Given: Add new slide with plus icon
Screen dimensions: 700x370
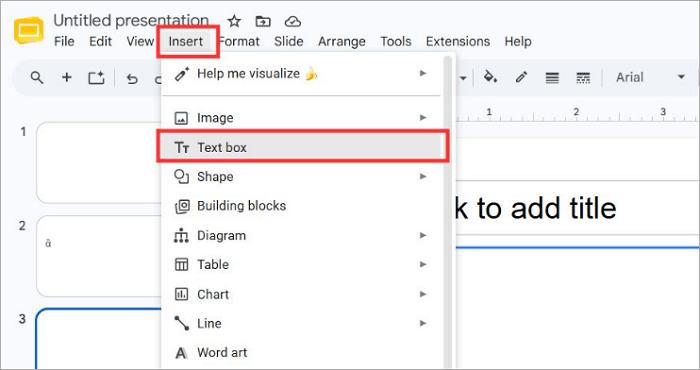Looking at the screenshot, I should [67, 78].
